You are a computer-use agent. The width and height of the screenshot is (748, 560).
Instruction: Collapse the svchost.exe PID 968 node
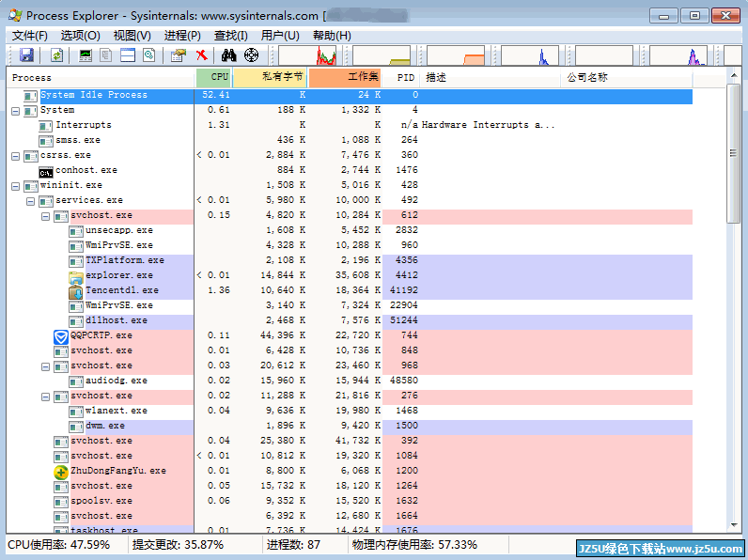pyautogui.click(x=45, y=366)
